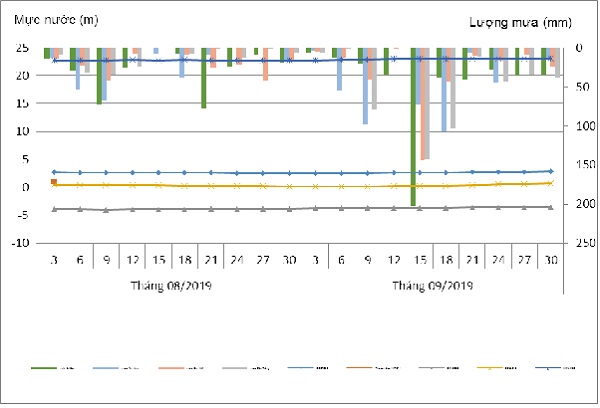Click the orange line legend entry
Viewport: 600px width, 408px height.
coord(355,369)
